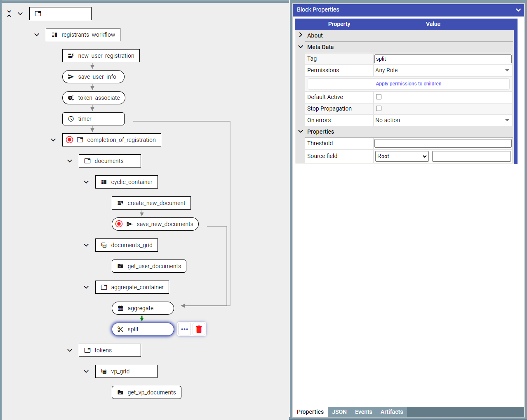The image size is (527, 420).
Task: Click the calendar icon on aggregate block
Action: (120, 308)
